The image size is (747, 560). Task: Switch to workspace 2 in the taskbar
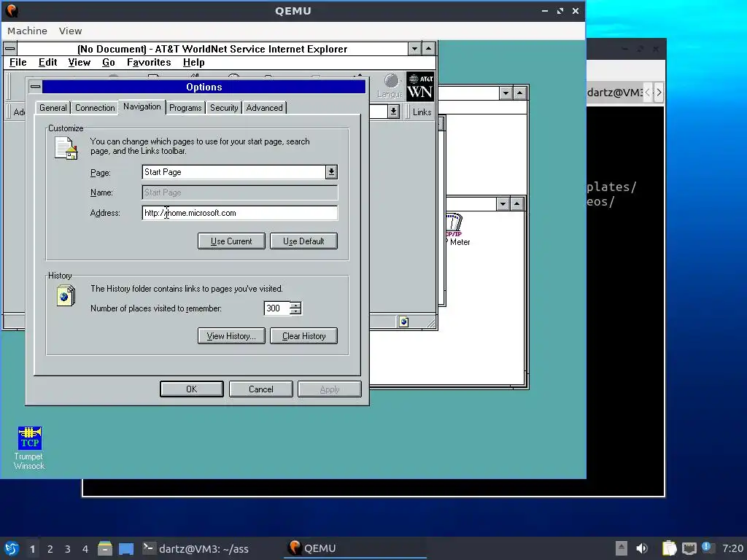(50, 549)
